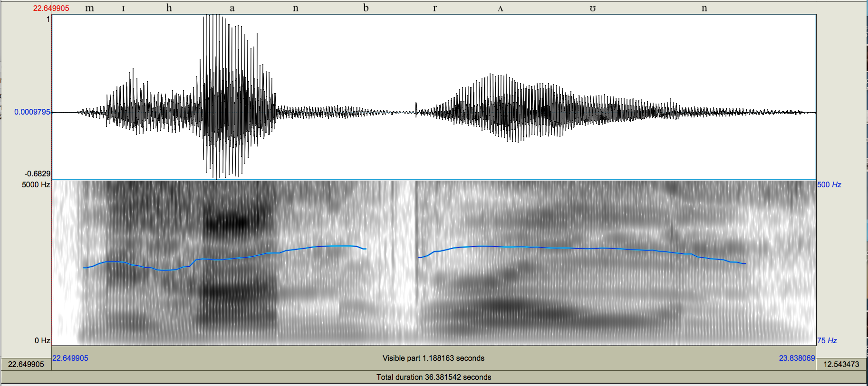
Task: Click the black 22.649905 bar at bottom-left
Action: (x=26, y=364)
